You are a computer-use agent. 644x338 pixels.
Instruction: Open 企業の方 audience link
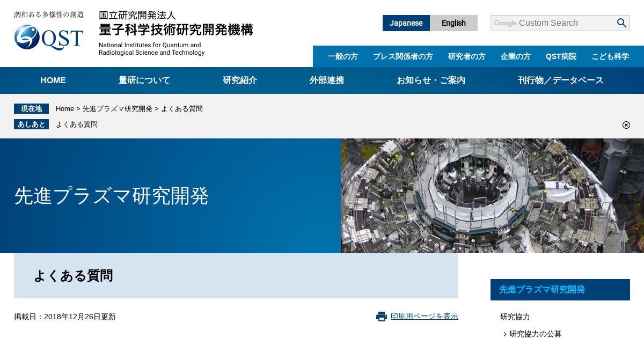pyautogui.click(x=516, y=56)
